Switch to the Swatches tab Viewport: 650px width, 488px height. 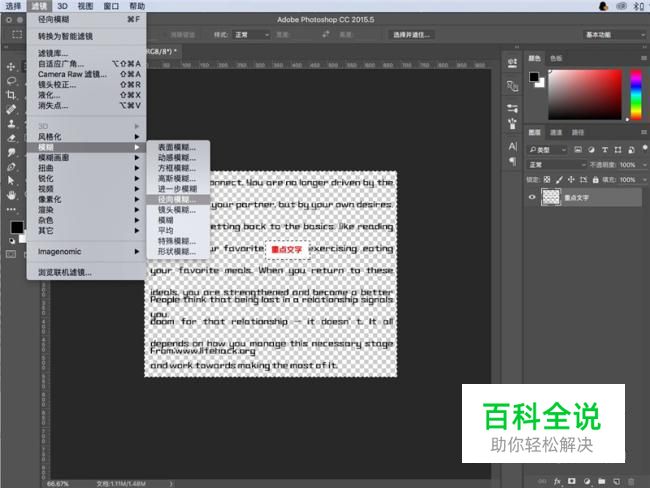click(x=556, y=58)
